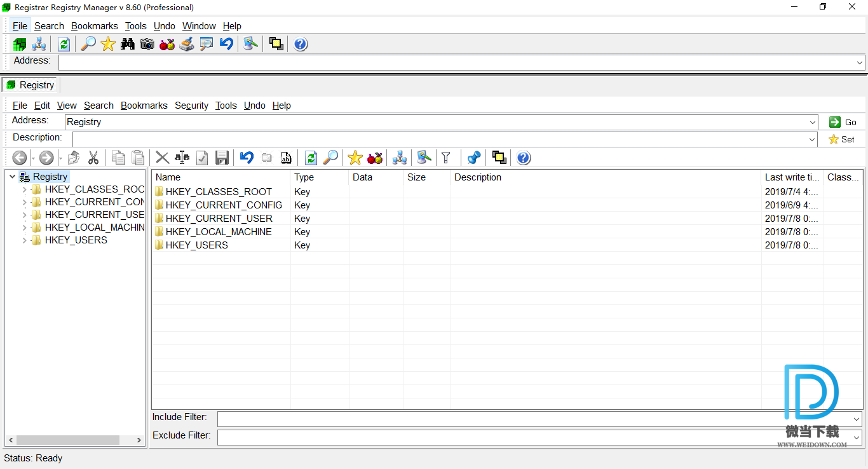Open the main window File menu
This screenshot has height=469, width=868.
(x=20, y=26)
